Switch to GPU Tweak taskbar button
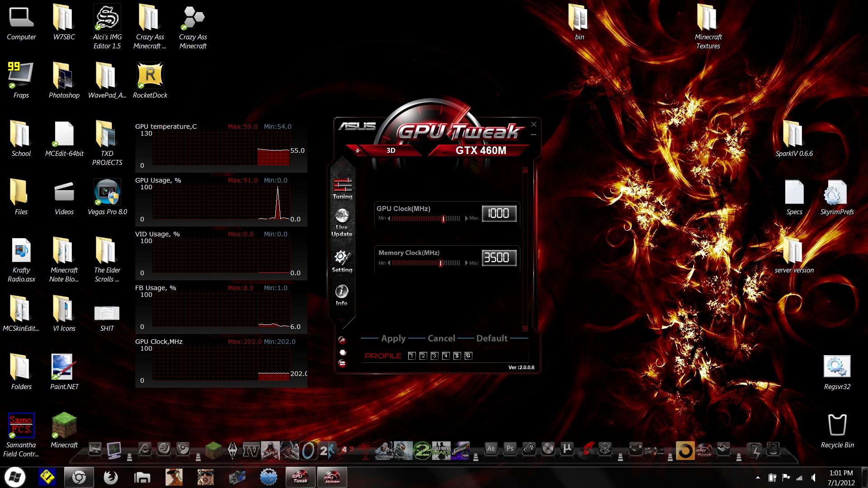The image size is (868, 488). (x=300, y=477)
